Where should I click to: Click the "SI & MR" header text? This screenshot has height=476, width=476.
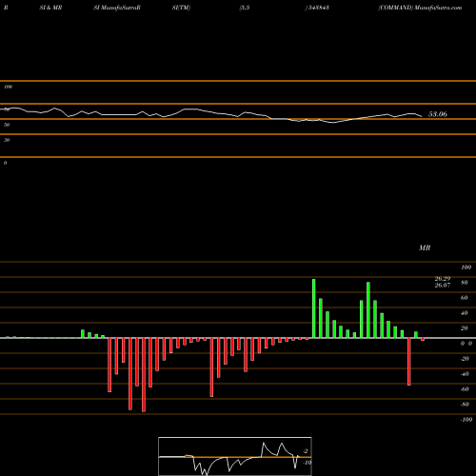click(x=50, y=8)
